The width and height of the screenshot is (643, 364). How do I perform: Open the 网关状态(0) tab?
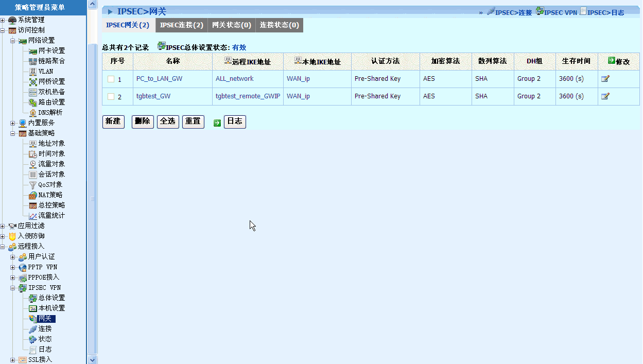232,25
